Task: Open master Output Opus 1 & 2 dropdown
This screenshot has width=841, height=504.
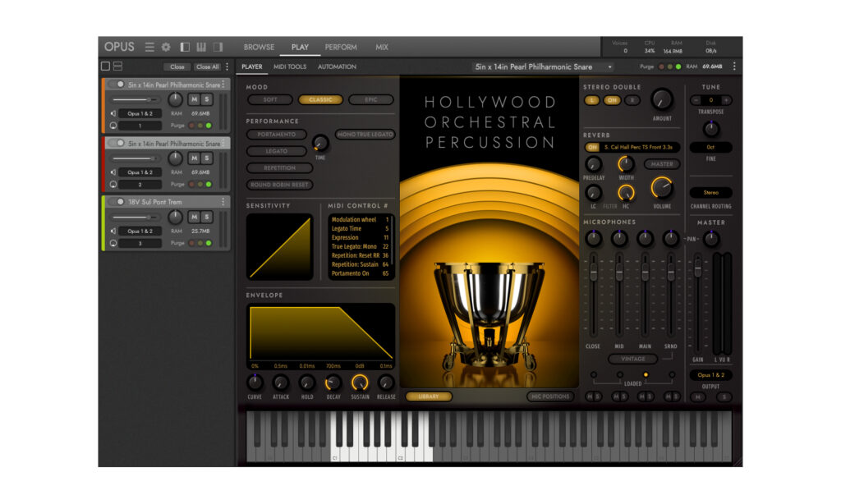Action: [711, 375]
